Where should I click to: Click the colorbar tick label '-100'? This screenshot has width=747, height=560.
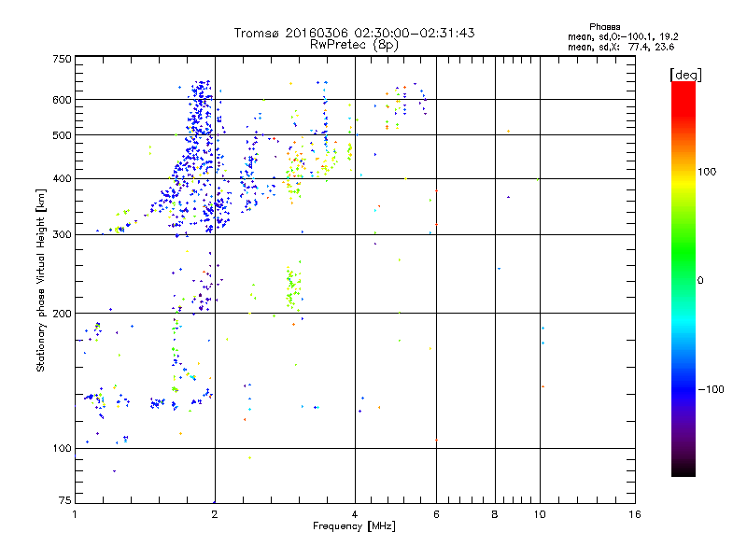tap(712, 389)
